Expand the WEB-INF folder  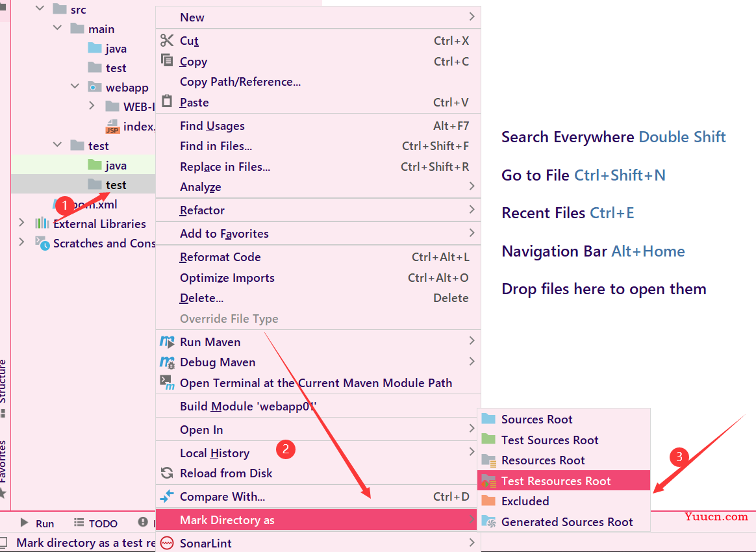click(x=92, y=105)
